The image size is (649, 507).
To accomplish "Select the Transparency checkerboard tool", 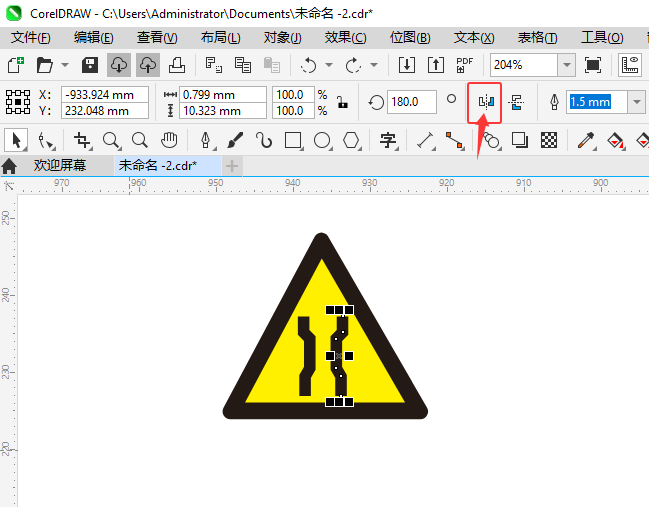I will 549,140.
